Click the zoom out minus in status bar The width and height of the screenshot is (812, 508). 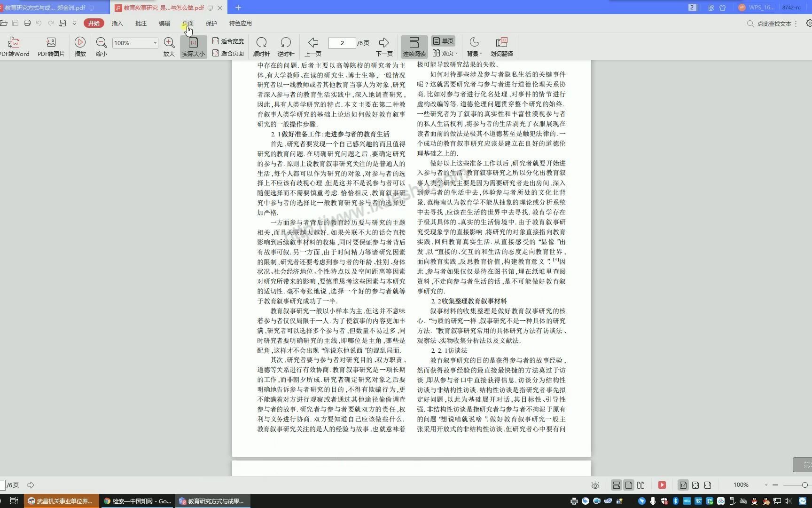pyautogui.click(x=775, y=485)
